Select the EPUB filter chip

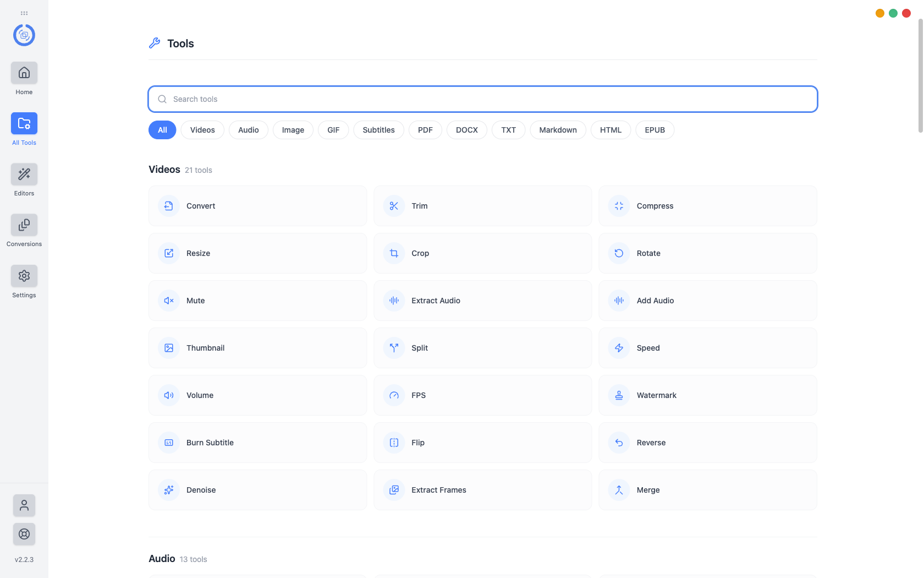[655, 130]
